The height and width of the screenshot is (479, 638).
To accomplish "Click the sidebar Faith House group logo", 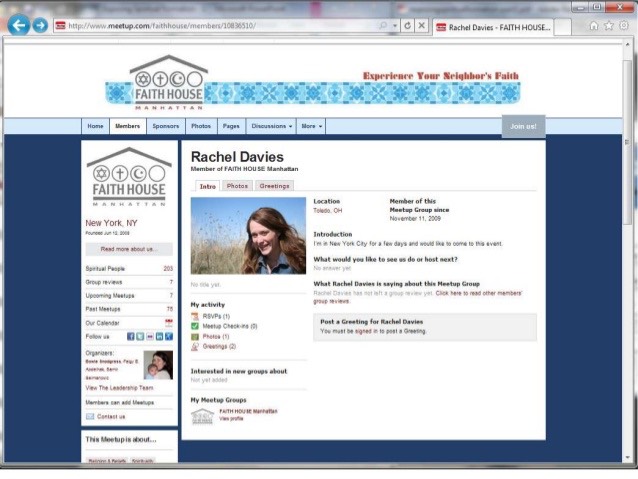I will point(129,177).
